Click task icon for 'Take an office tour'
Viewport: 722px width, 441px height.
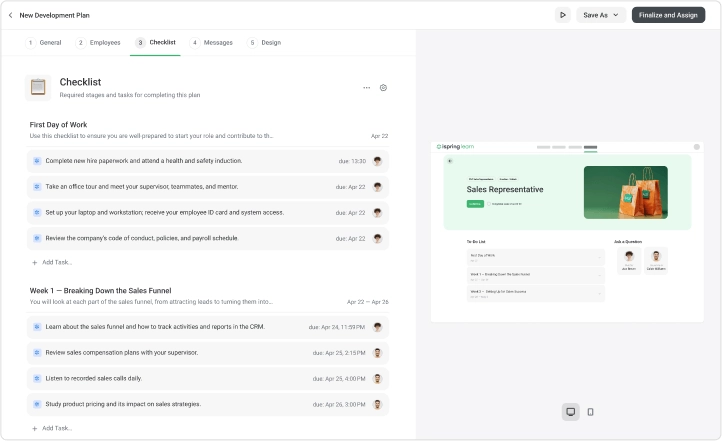[37, 187]
